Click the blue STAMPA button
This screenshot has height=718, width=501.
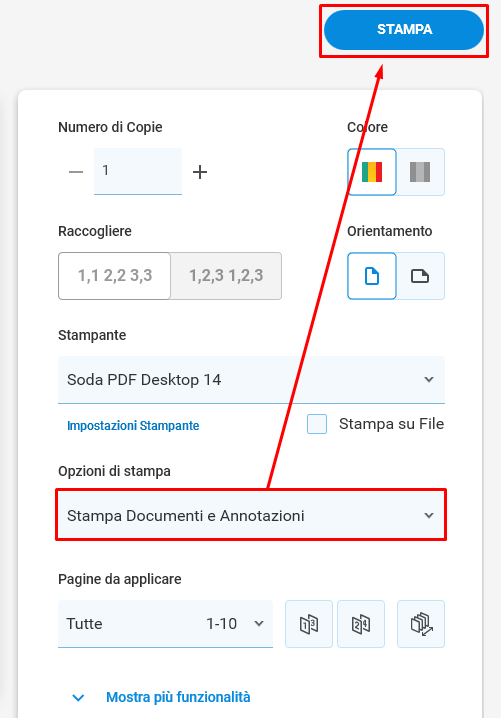(x=404, y=30)
